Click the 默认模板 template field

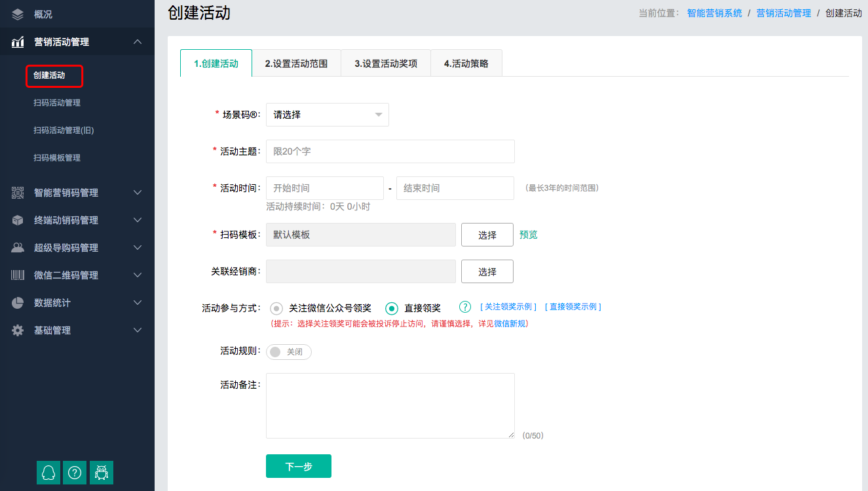pos(361,235)
